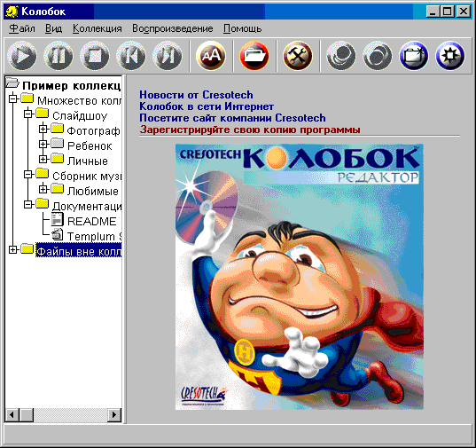
Task: Select the Слайдшоу tree folder
Action: tap(80, 115)
